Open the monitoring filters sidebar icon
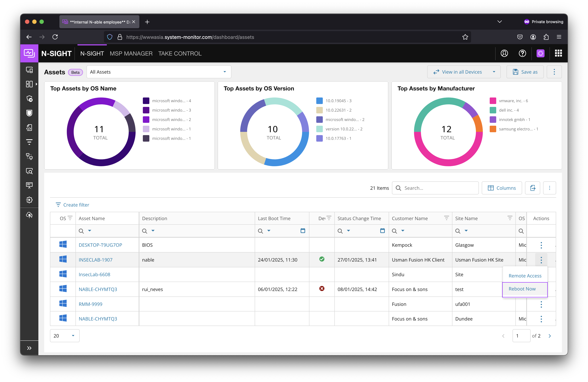Image resolution: width=588 pixels, height=382 pixels. (29, 142)
